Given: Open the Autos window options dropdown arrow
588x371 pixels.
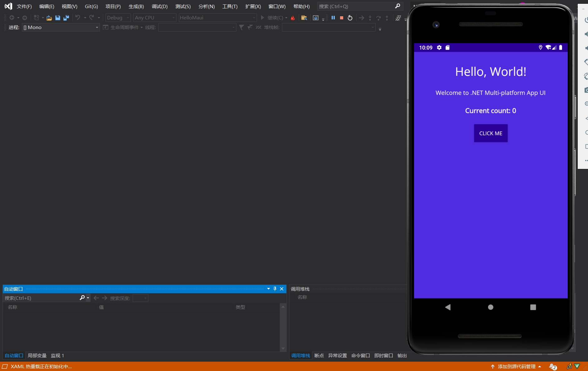Looking at the screenshot, I should pos(268,289).
